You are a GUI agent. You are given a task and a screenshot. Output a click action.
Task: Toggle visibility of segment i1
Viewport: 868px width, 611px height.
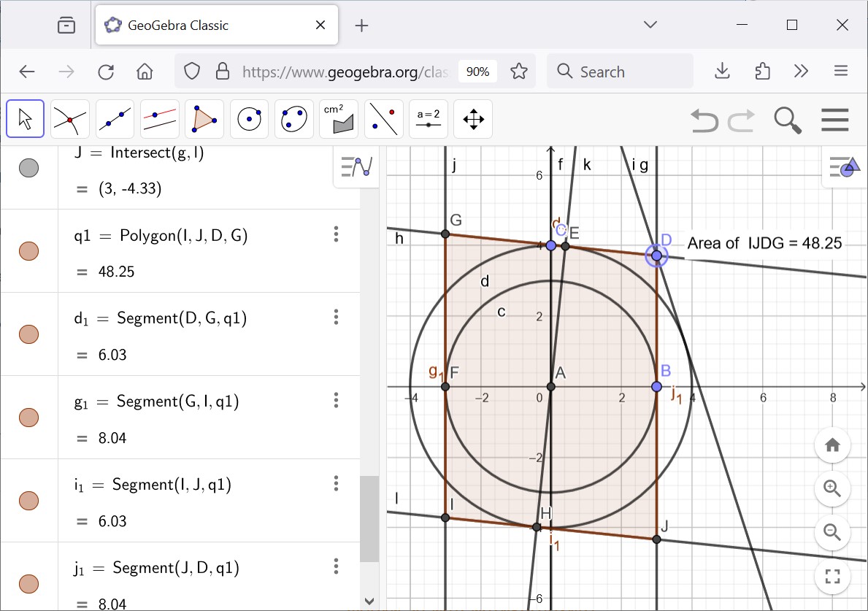pos(28,500)
